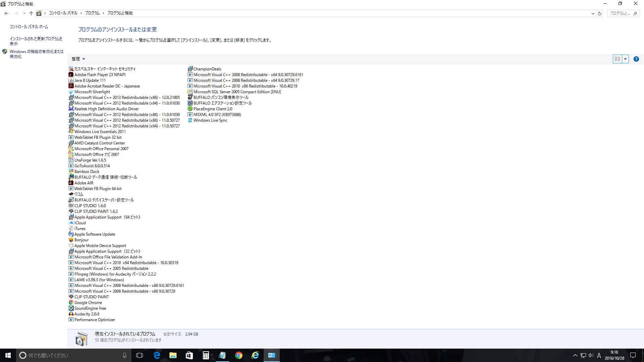The image size is (644, 362).
Task: Open the 整理 (Organize) dropdown menu
Action: pyautogui.click(x=78, y=59)
